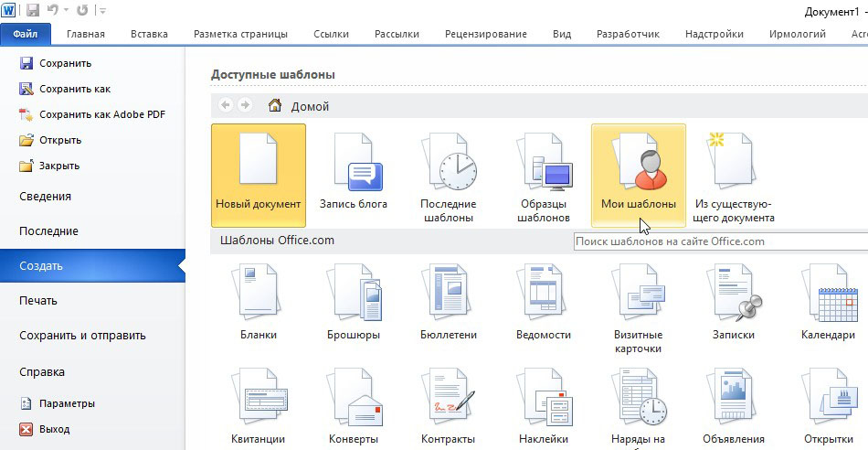The height and width of the screenshot is (450, 868).
Task: Click the Undo arrow in title bar
Action: pyautogui.click(x=54, y=11)
